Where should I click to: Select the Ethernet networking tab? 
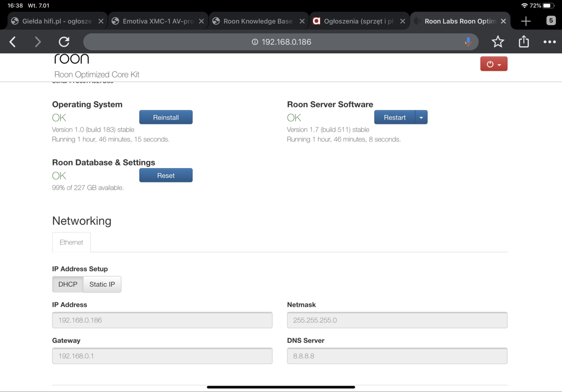(71, 242)
